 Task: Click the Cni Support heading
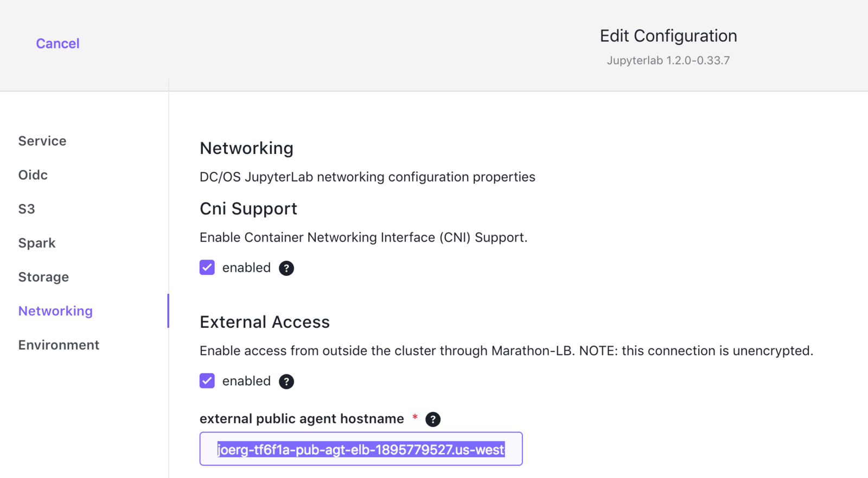(248, 209)
